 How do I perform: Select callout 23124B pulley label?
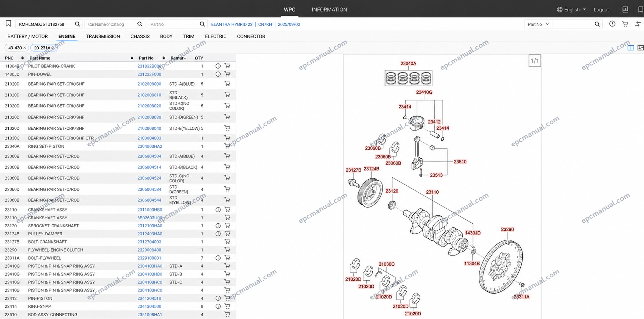(x=371, y=169)
